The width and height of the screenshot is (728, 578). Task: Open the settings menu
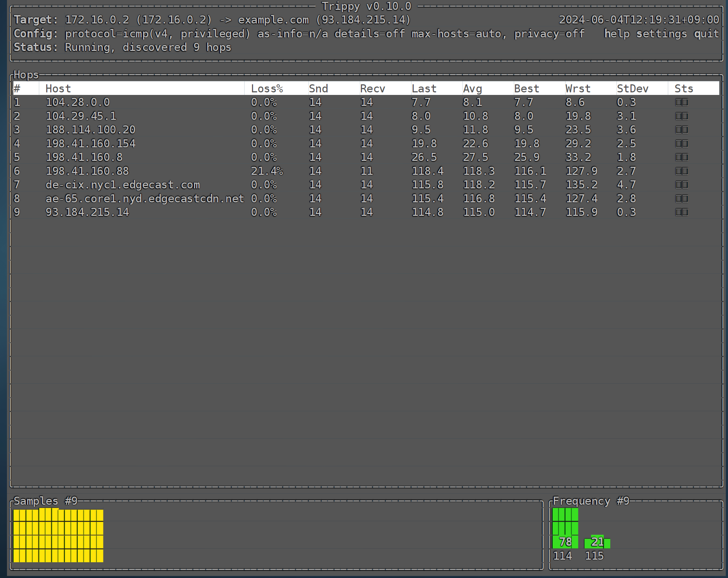661,34
